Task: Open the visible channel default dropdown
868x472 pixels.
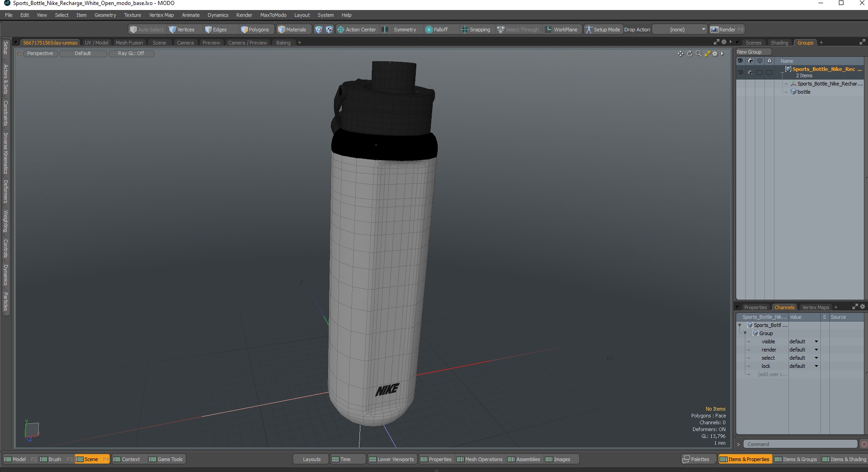Action: pyautogui.click(x=803, y=341)
